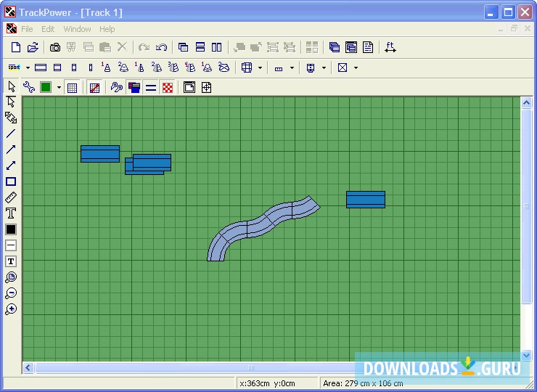Toggle the double lane lines button
Viewport: 537px width, 392px height.
point(151,88)
